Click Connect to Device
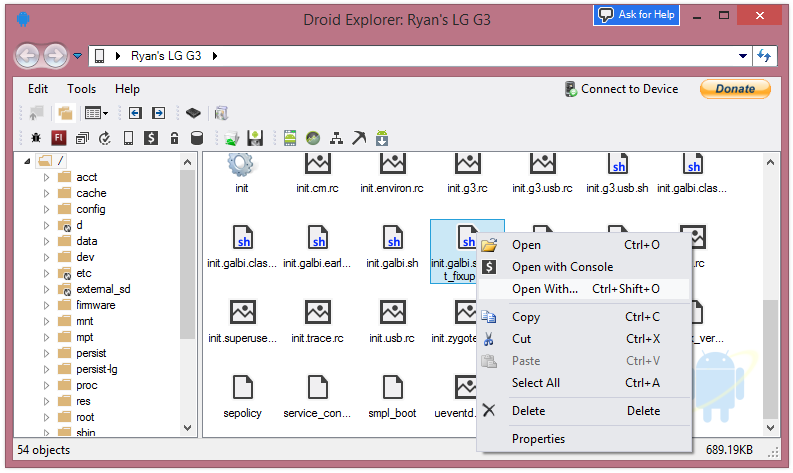Screen dimensions: 793x473 coord(622,89)
